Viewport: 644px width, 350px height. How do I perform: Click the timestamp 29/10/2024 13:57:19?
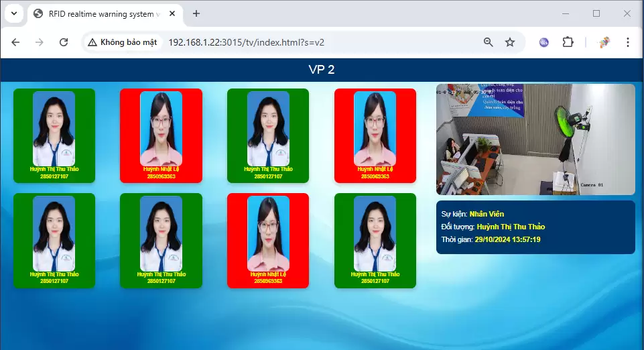[508, 239]
